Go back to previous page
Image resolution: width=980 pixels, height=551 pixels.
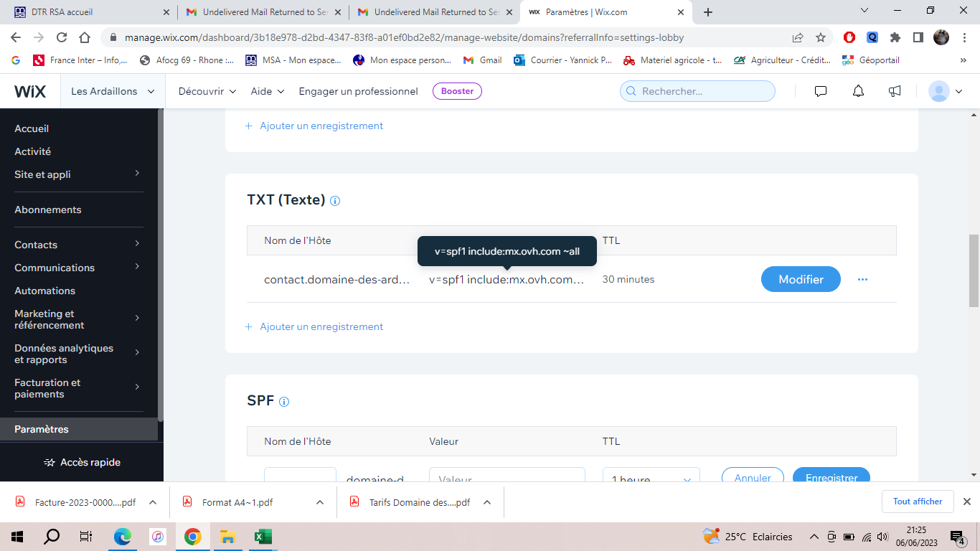(x=16, y=37)
